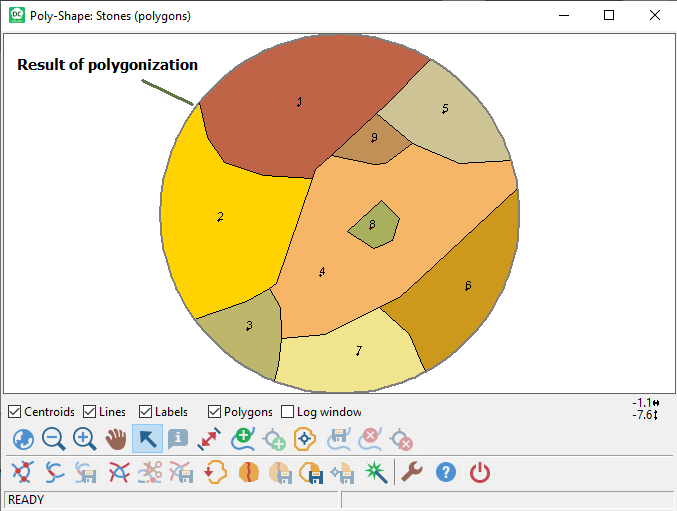Select the small green polygon labeled 8

(375, 227)
